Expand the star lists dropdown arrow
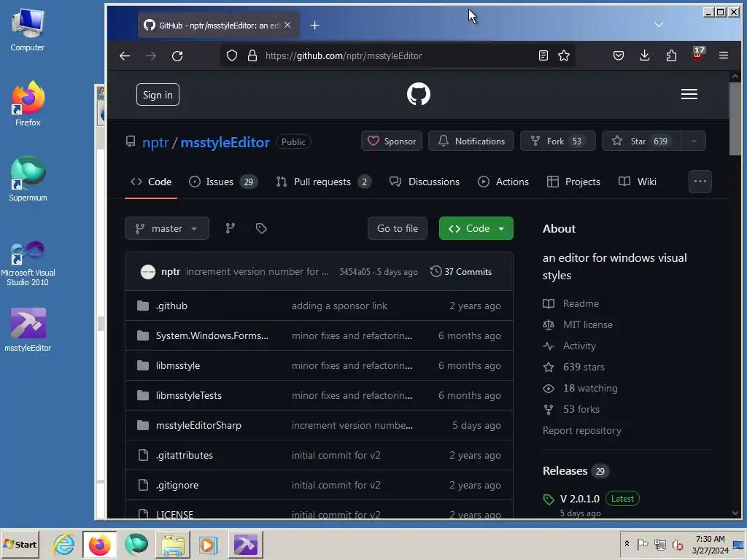 click(694, 141)
